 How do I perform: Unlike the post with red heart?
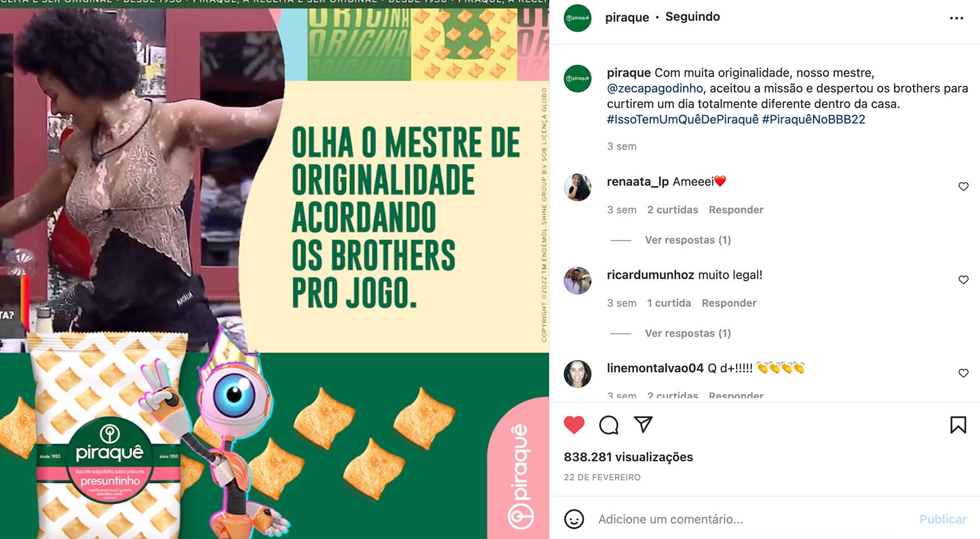(574, 425)
